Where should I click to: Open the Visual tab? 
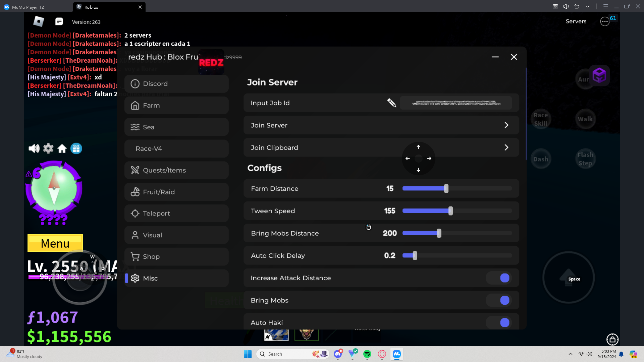pos(176,235)
